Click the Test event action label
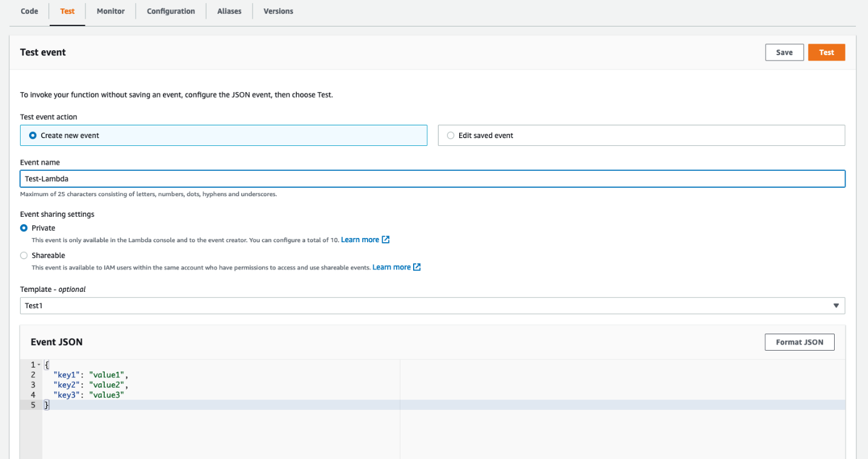Viewport: 868px width, 459px height. click(x=48, y=117)
